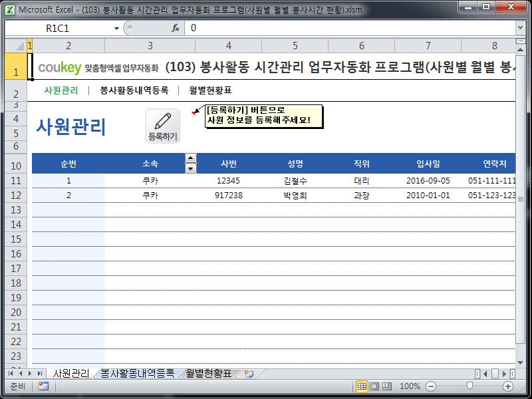This screenshot has height=399, width=532.
Task: Click the 과장 position cell
Action: 362,196
